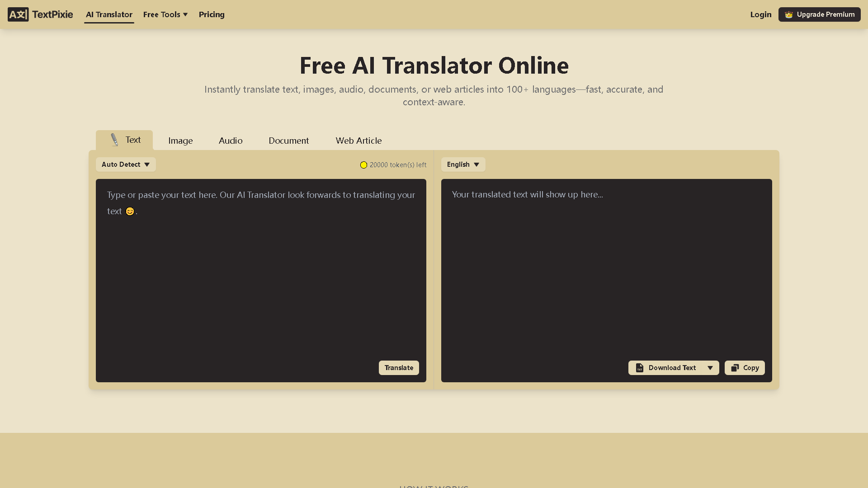This screenshot has width=868, height=488.
Task: Click the TXT file icon on Download Text
Action: [x=640, y=368]
